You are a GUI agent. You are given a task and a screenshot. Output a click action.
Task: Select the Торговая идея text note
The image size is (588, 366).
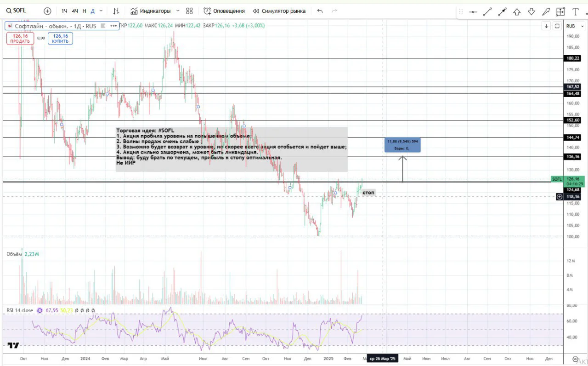(x=232, y=149)
